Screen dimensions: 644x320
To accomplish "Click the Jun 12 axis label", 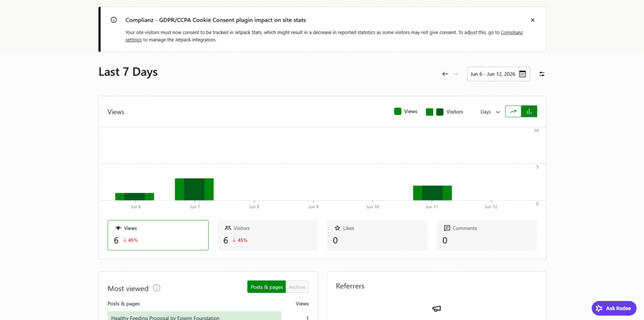I will click(491, 207).
